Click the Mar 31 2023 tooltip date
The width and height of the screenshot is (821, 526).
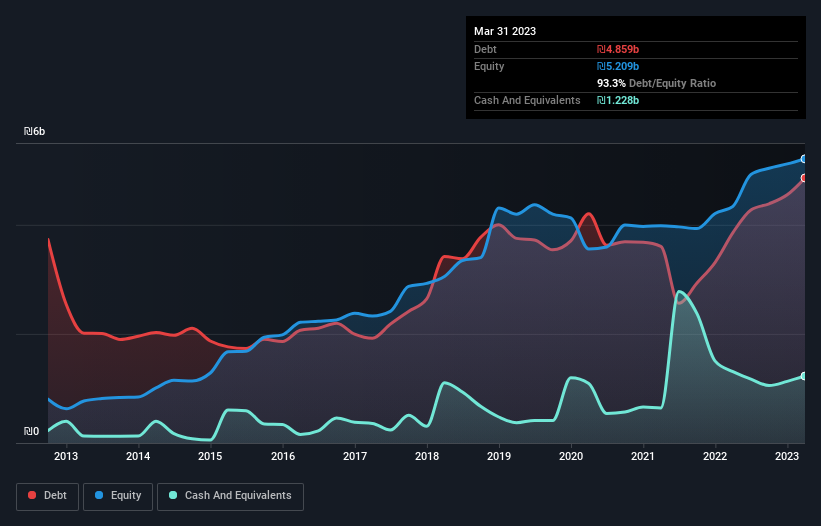[505, 31]
